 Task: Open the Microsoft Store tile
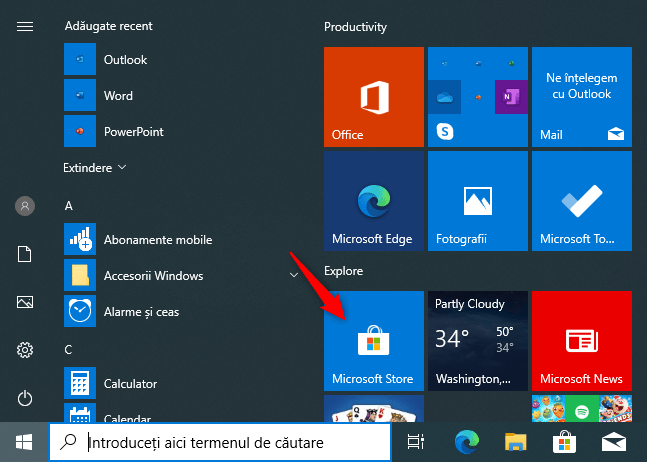tap(373, 341)
